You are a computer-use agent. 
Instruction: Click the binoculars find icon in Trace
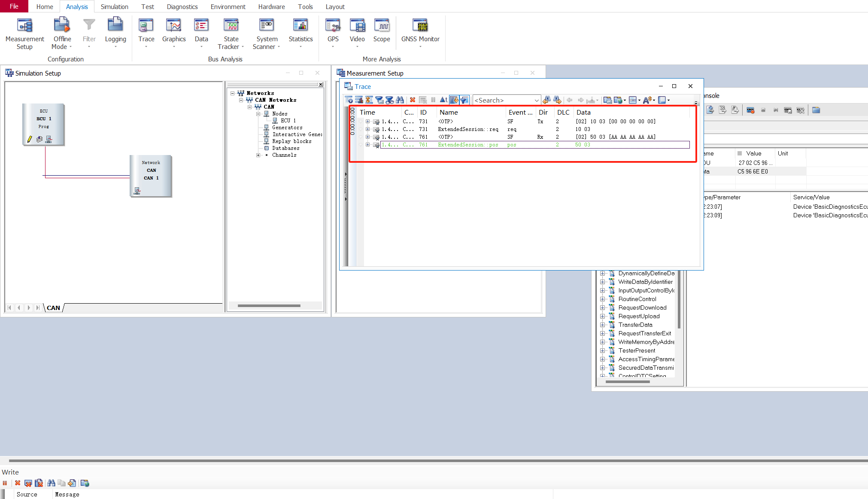[x=400, y=100]
